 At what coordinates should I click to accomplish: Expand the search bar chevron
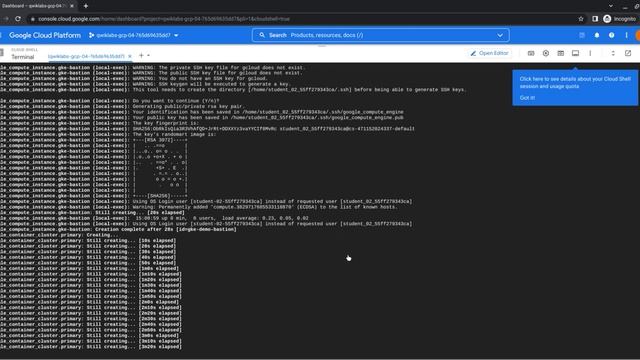pos(500,35)
